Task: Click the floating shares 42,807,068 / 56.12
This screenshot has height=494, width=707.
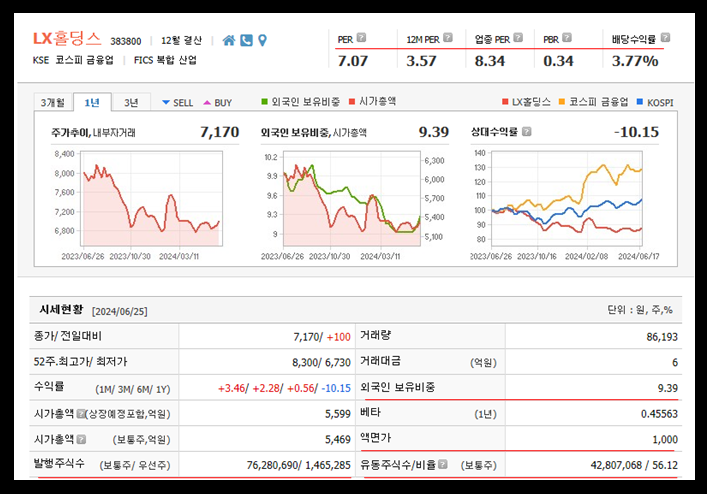Action: coord(634,465)
